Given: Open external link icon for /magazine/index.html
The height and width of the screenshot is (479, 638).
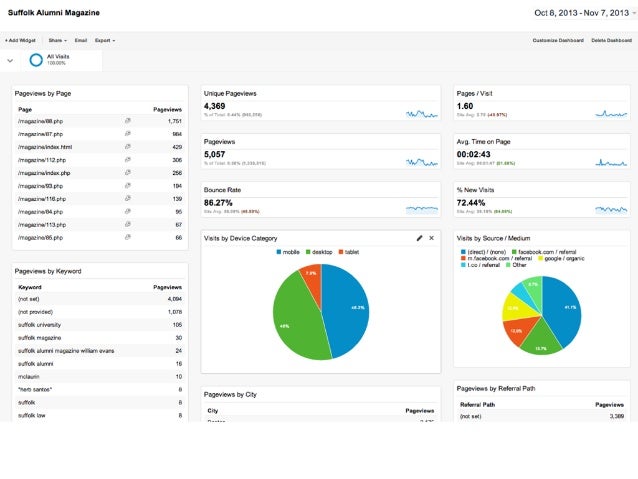Looking at the screenshot, I should (128, 147).
